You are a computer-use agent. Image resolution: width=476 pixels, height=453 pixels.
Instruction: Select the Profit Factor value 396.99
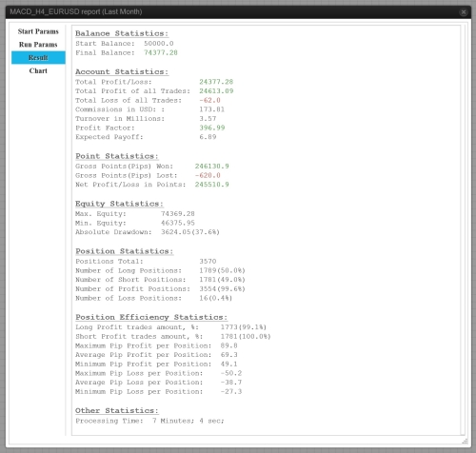click(212, 128)
